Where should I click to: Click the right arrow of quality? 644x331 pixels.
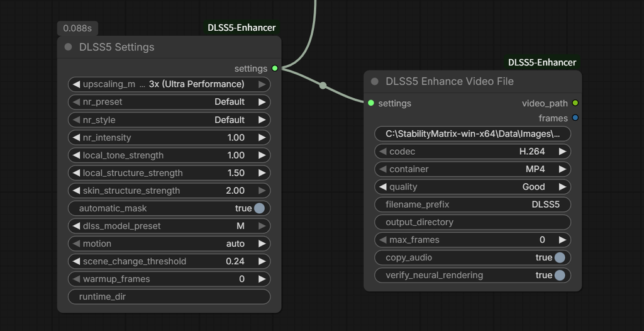[563, 187]
